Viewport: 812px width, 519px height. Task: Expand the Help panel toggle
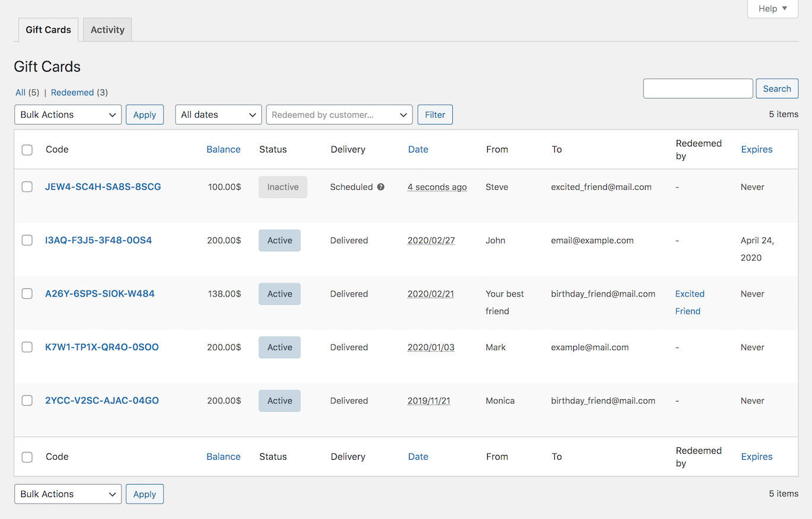(x=773, y=9)
